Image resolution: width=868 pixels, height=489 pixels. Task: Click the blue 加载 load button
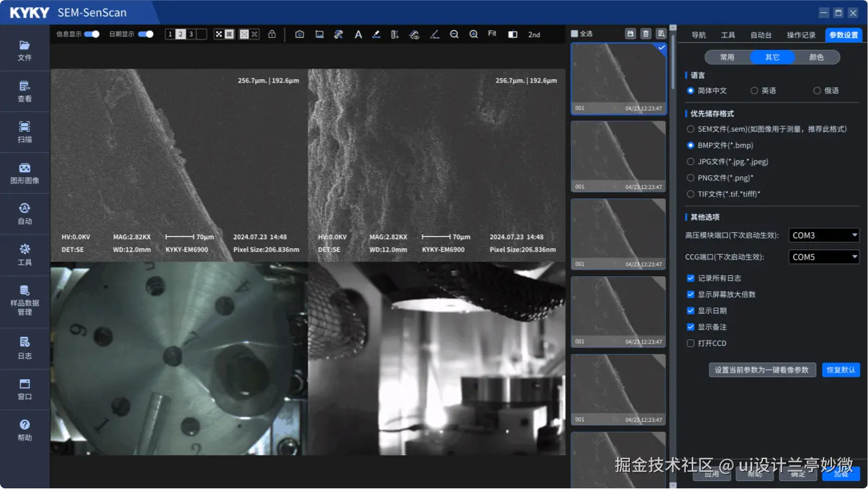(x=841, y=474)
